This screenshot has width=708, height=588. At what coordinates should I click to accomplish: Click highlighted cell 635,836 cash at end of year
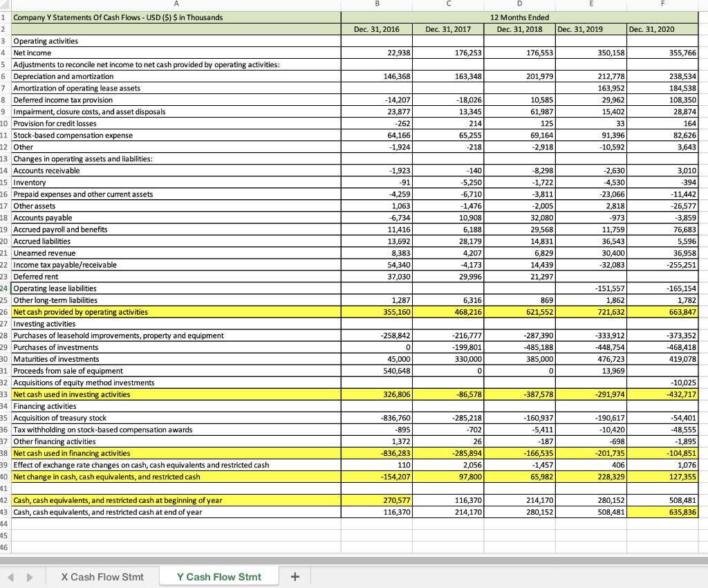point(662,512)
